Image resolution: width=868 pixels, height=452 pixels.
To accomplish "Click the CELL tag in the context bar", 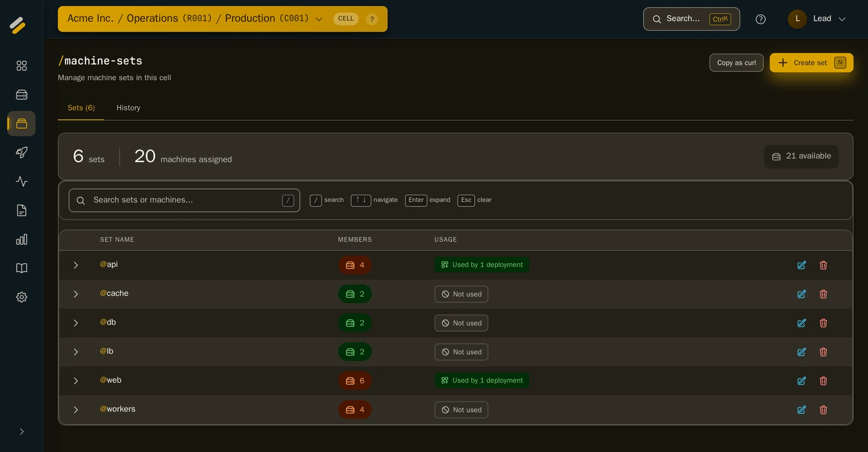I will tap(346, 19).
